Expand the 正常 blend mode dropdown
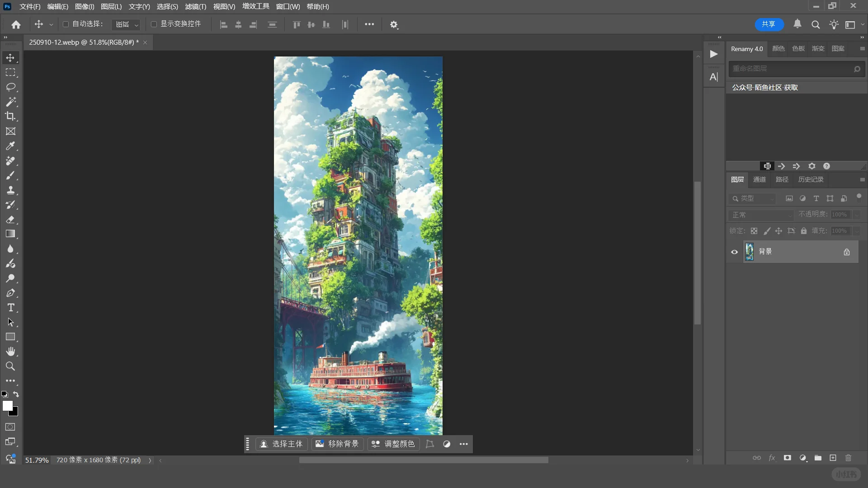Image resolution: width=868 pixels, height=488 pixels. (761, 215)
